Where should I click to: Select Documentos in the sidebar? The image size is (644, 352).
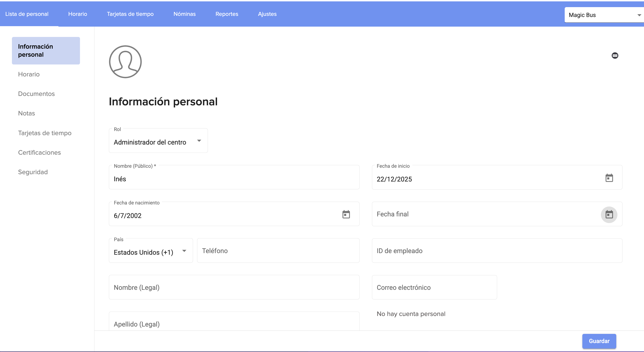36,94
